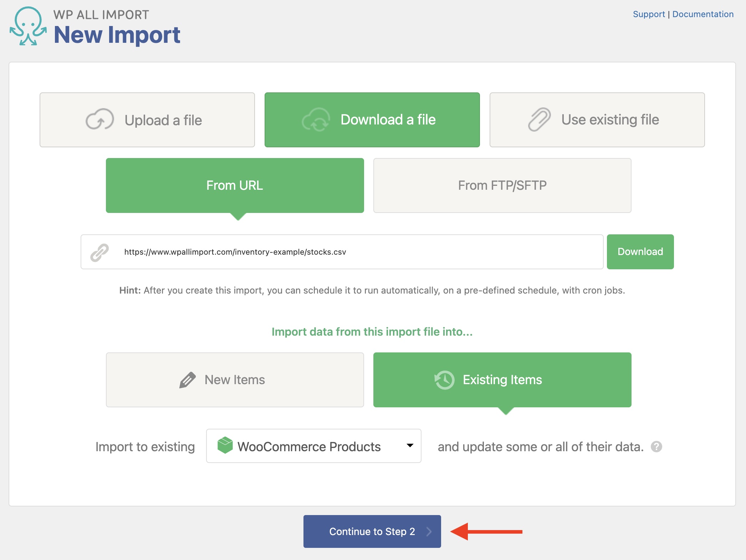Click the New Import page heading
The width and height of the screenshot is (746, 560).
point(117,35)
